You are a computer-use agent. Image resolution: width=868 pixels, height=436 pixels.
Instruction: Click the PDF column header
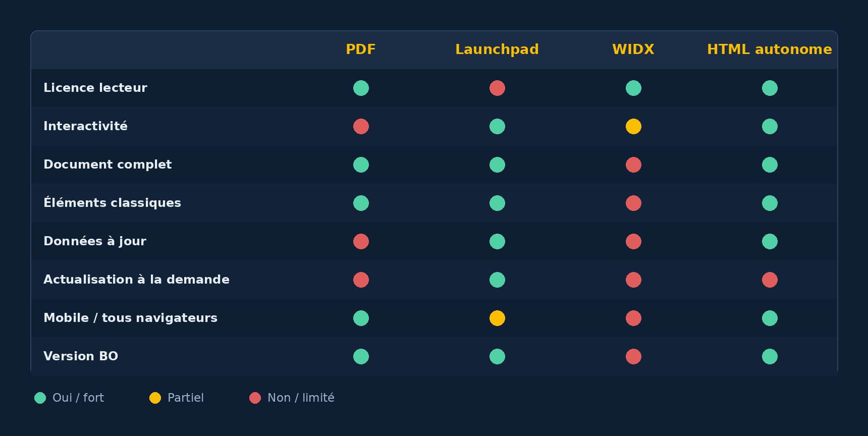(361, 49)
